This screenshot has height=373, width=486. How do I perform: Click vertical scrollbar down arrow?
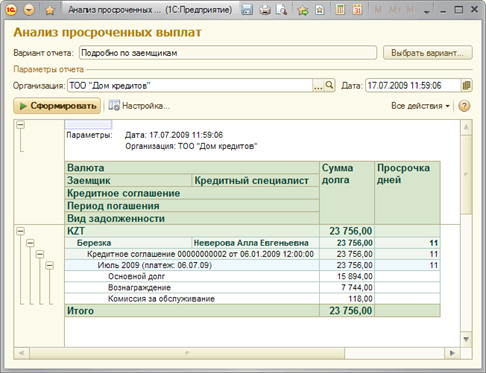pyautogui.click(x=466, y=339)
